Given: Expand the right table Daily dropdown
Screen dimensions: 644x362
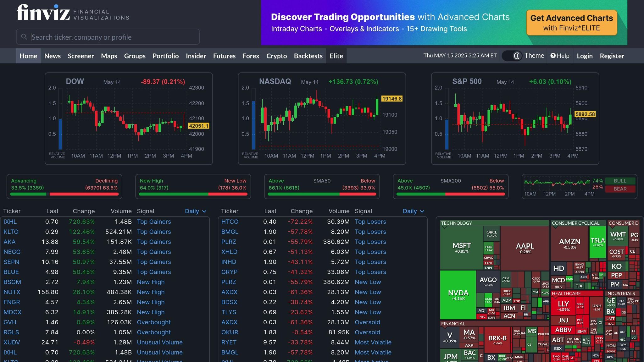Looking at the screenshot, I should pos(414,211).
